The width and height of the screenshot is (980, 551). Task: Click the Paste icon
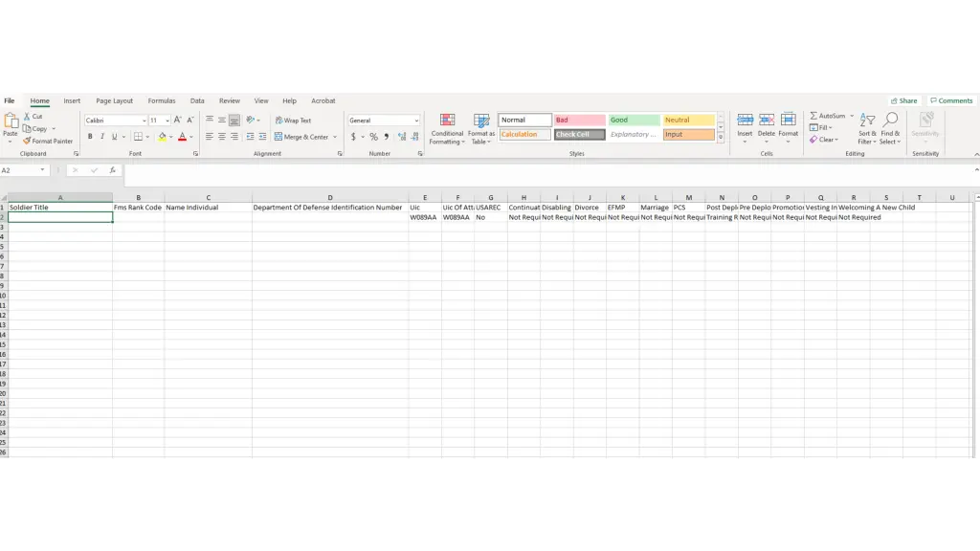pyautogui.click(x=11, y=121)
